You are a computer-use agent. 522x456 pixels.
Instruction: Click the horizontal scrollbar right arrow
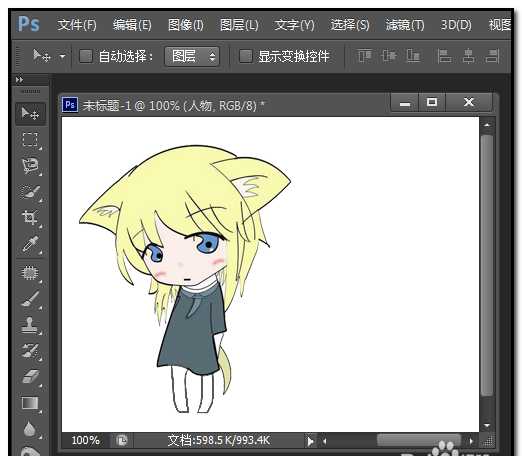coord(471,441)
